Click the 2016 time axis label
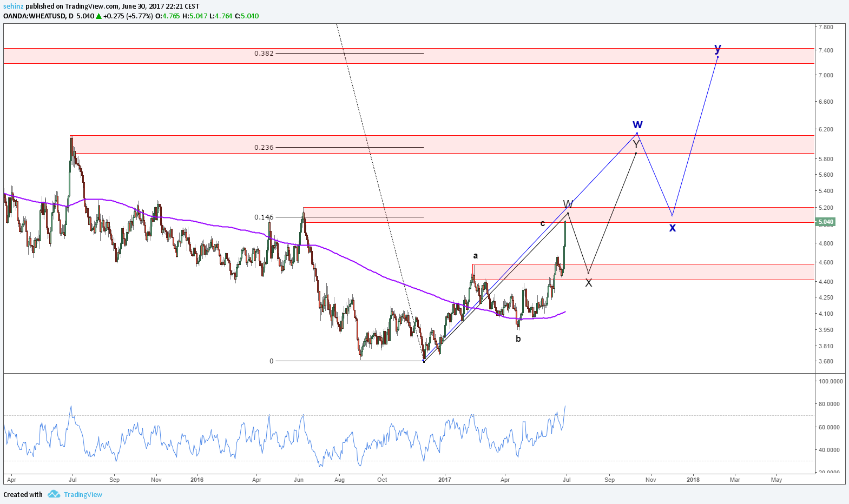 [197, 480]
